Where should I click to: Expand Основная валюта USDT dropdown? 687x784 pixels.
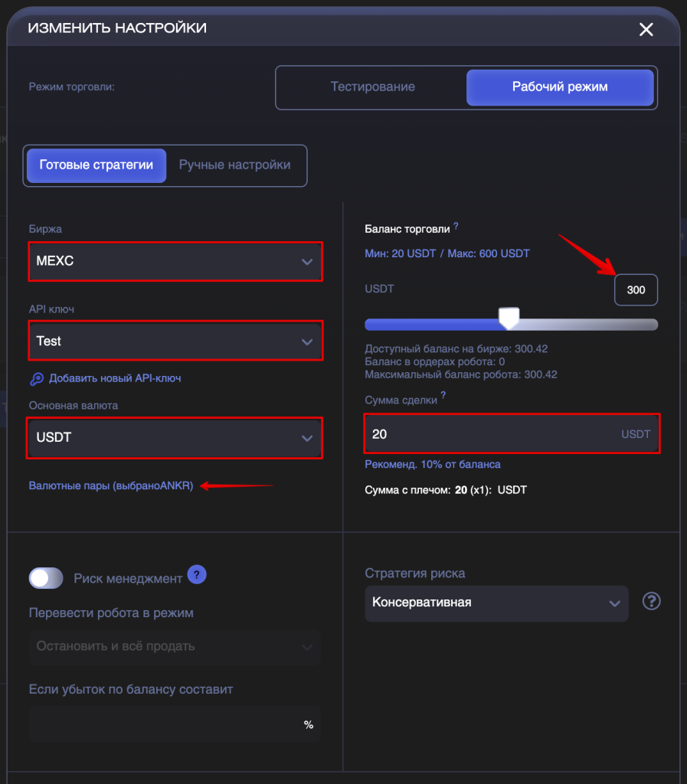click(x=175, y=438)
